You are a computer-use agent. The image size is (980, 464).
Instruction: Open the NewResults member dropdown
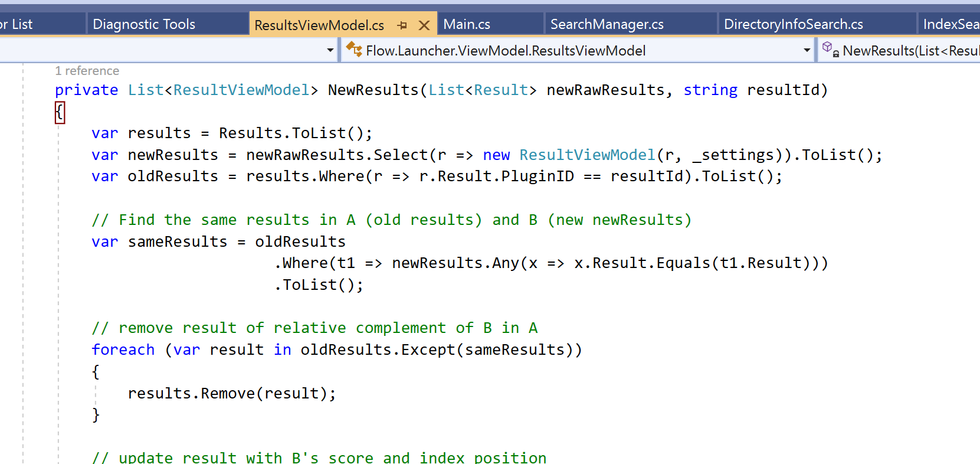[x=910, y=51]
